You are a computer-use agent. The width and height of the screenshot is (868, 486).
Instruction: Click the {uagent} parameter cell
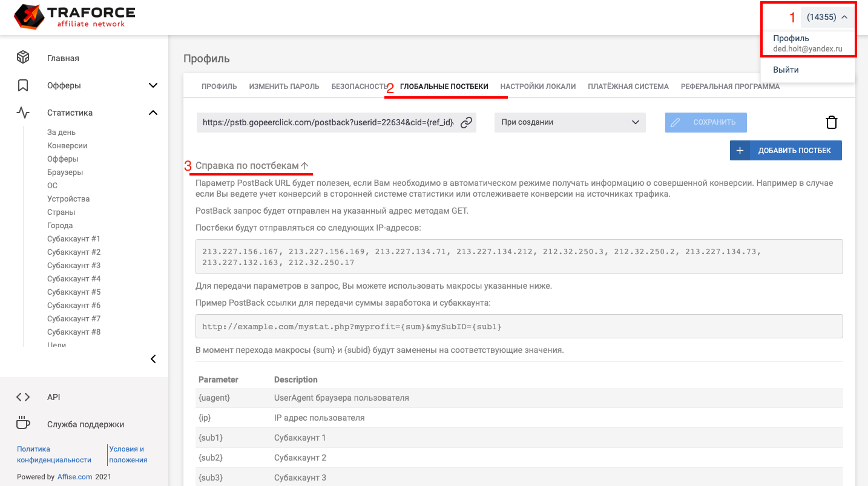(x=214, y=398)
